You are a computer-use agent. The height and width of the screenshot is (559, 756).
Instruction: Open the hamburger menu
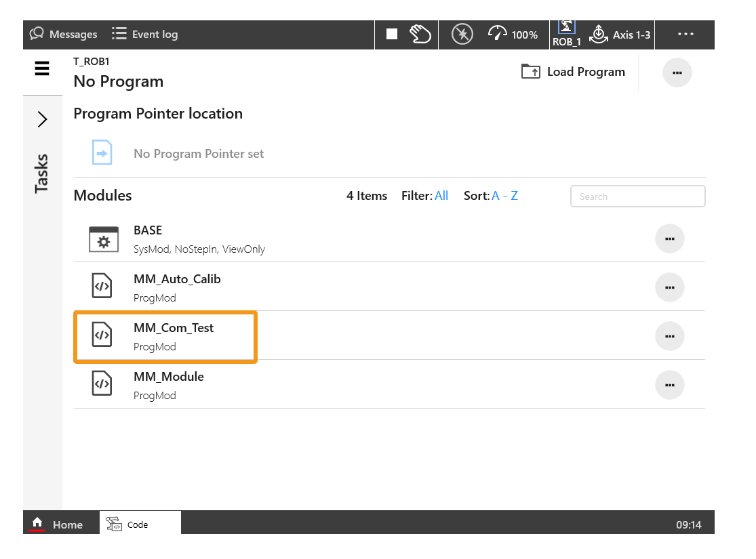click(42, 68)
